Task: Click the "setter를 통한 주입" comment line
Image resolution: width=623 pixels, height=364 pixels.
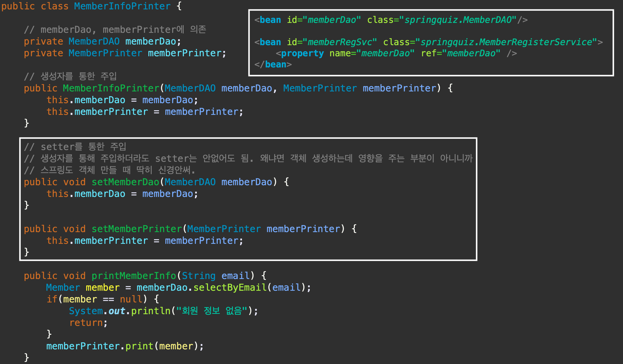Action: (75, 147)
